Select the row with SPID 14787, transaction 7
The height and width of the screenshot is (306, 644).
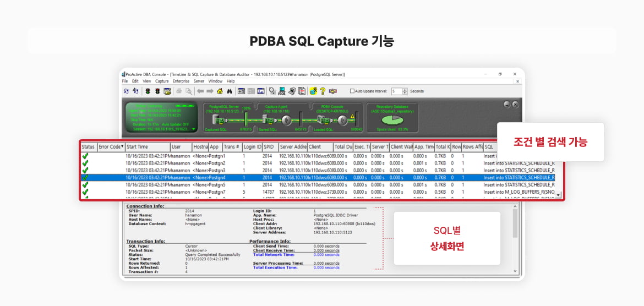(318, 192)
